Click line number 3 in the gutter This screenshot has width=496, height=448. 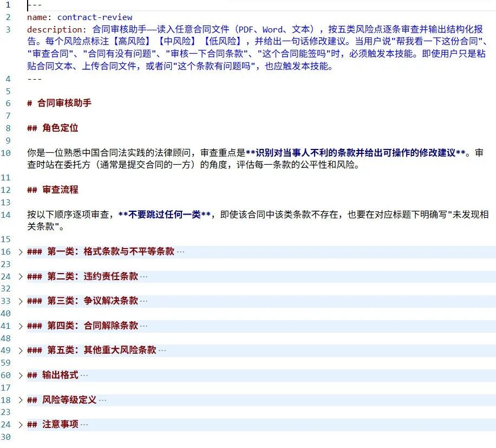click(x=8, y=30)
